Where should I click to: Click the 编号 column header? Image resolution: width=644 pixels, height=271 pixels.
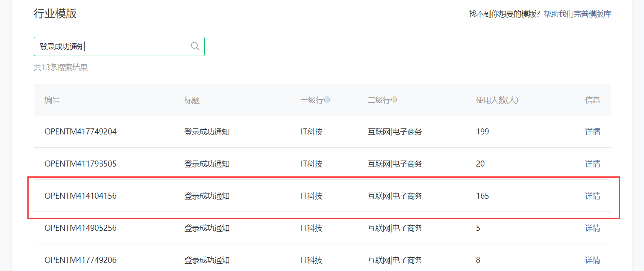[52, 100]
